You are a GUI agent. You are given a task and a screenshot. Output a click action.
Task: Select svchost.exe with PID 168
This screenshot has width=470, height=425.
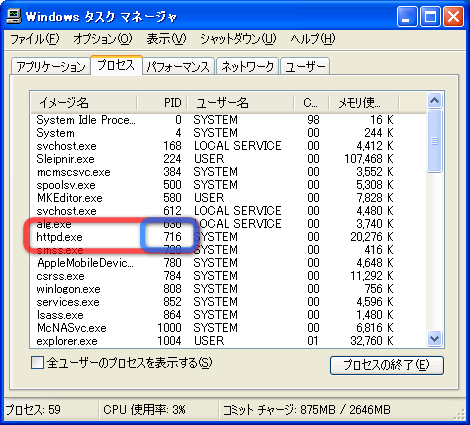[228, 146]
